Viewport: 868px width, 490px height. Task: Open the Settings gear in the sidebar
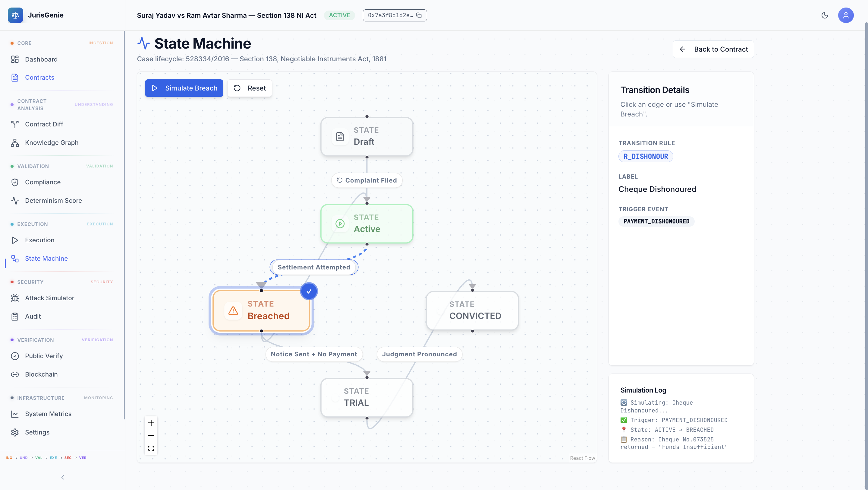click(37, 432)
